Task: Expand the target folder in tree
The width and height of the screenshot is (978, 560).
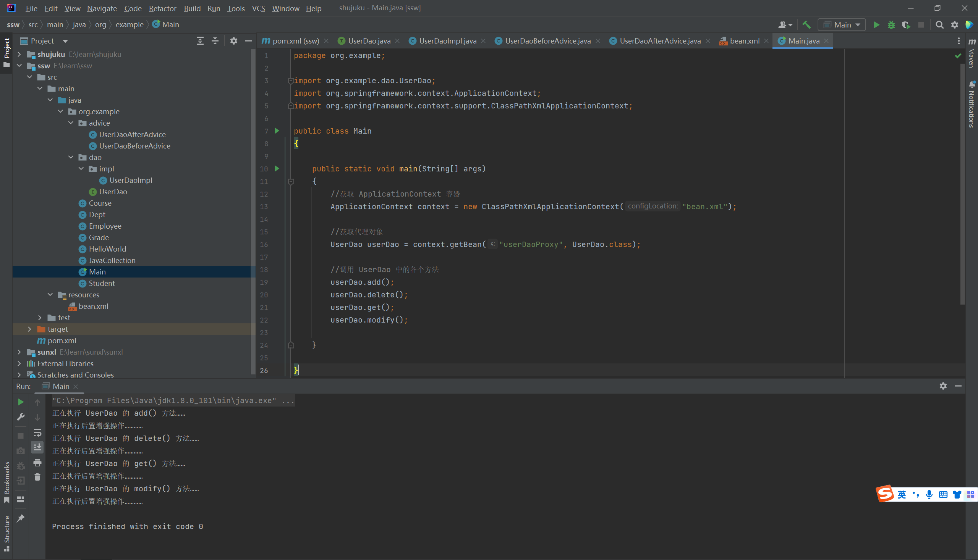Action: [30, 329]
